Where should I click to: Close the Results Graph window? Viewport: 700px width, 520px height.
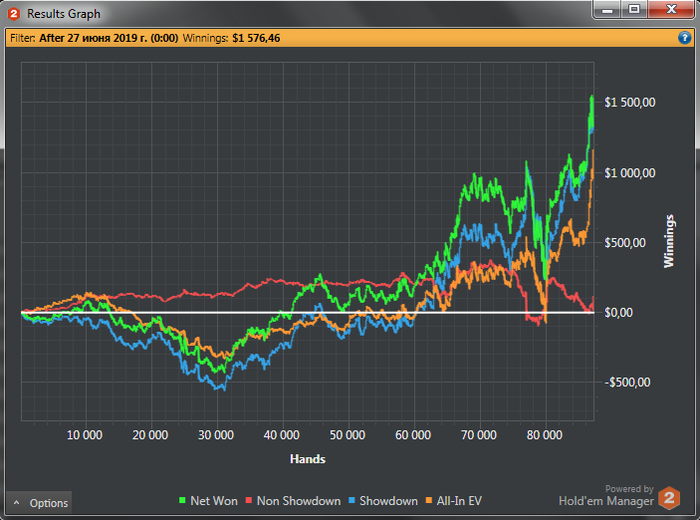(671, 9)
